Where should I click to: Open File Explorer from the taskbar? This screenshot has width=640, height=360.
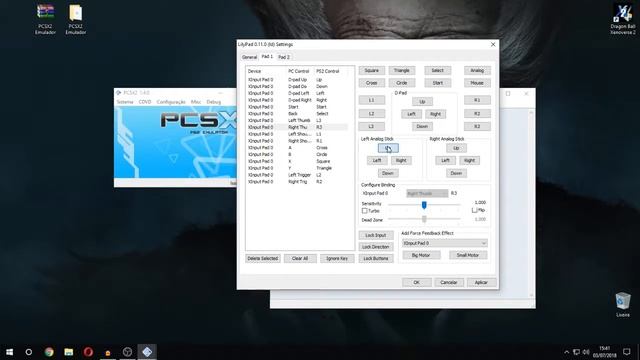point(69,352)
